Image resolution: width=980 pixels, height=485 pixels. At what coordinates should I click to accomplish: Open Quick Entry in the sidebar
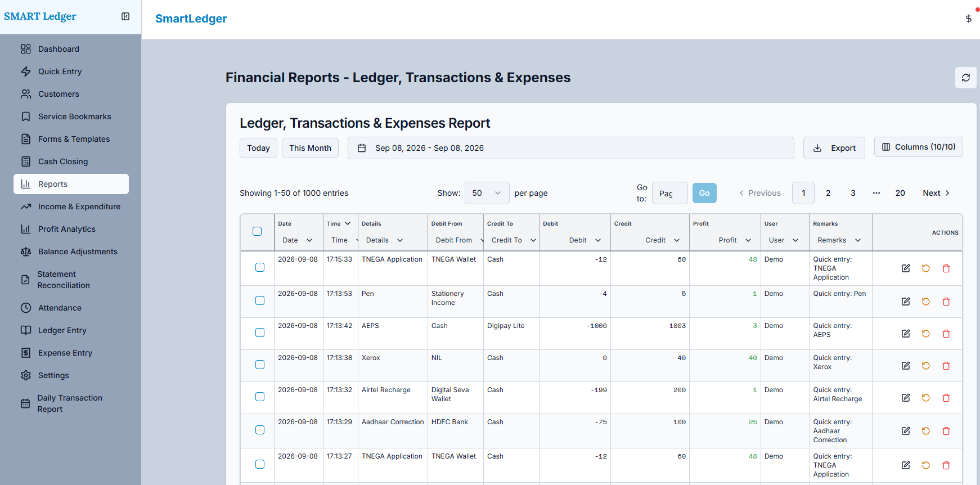tap(71, 71)
